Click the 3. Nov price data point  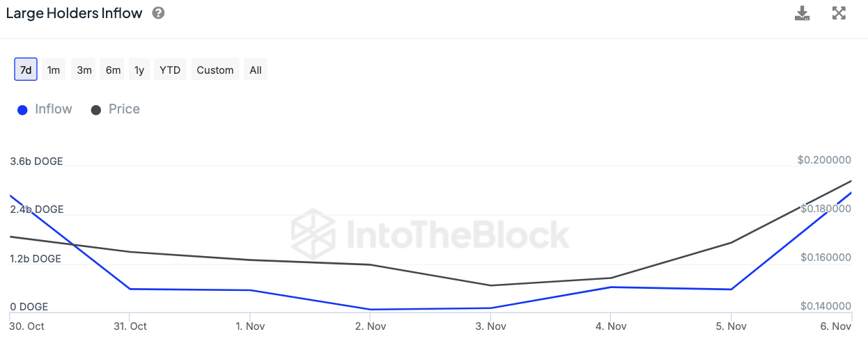click(x=490, y=285)
